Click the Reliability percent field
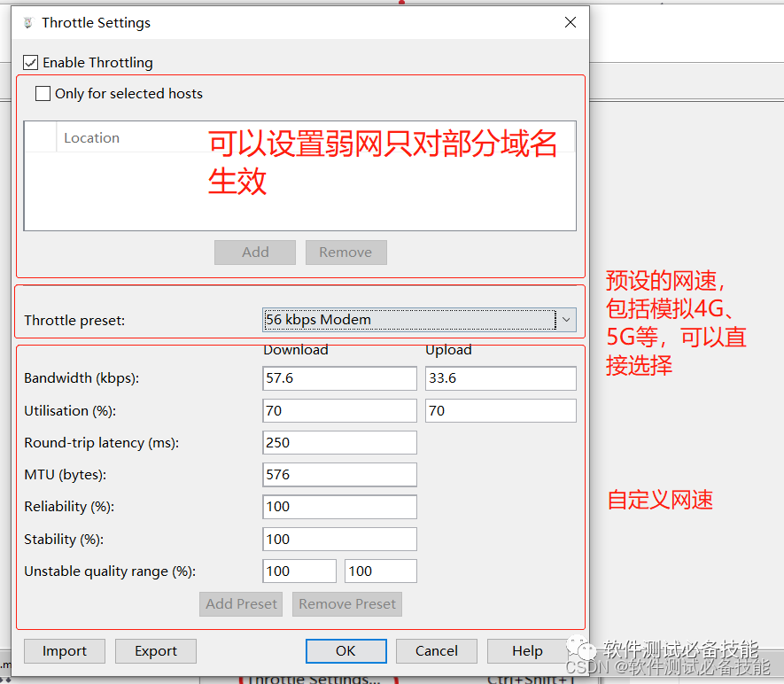This screenshot has height=684, width=784. pyautogui.click(x=339, y=507)
